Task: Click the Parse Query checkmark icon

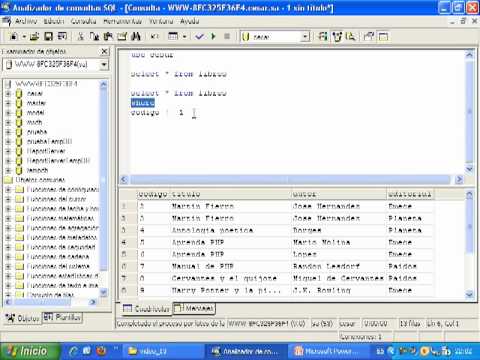Action: click(x=199, y=36)
